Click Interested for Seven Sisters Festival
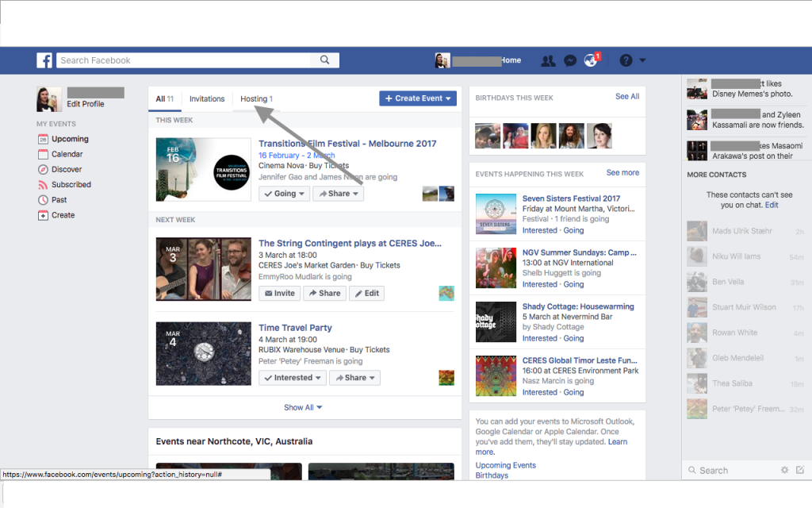Screen dimensions: 812x508 (x=539, y=231)
